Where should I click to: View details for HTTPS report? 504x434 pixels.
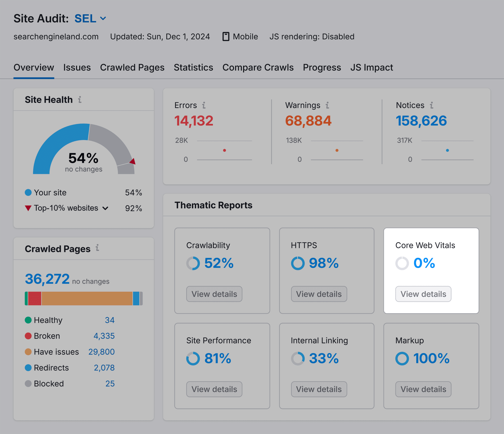pos(319,294)
